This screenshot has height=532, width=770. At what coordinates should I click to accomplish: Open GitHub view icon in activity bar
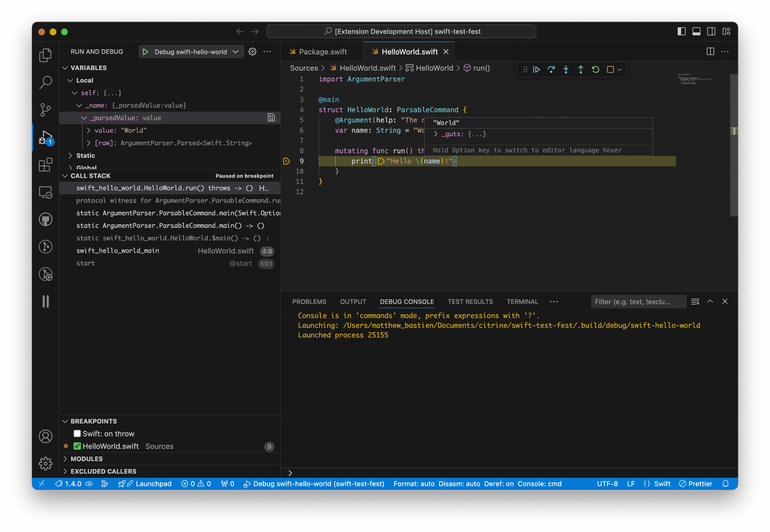pos(45,220)
